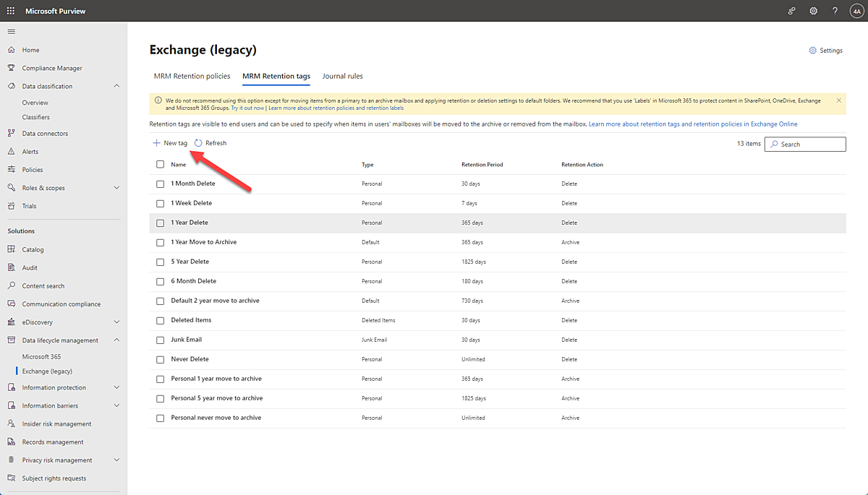Viewport: 868px width, 495px height.
Task: Open the 'retention policies and retention labels' link
Action: (x=336, y=108)
